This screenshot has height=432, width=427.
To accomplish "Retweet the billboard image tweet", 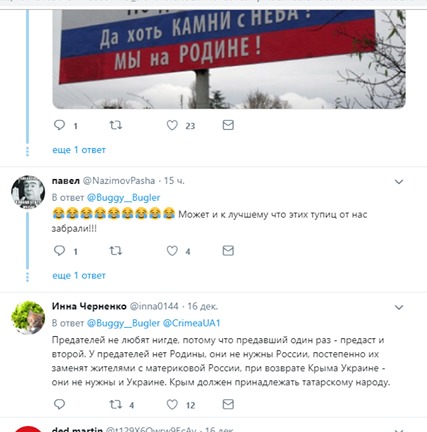I will click(x=116, y=125).
